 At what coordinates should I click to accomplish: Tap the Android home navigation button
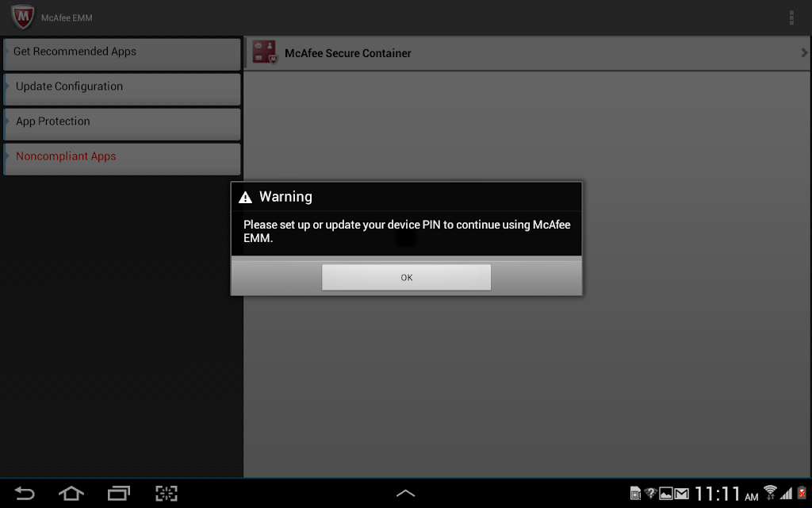click(71, 493)
